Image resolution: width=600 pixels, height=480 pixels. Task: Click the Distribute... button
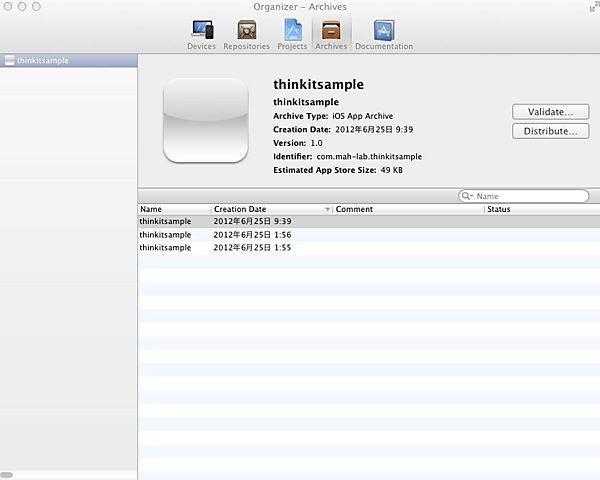pyautogui.click(x=549, y=131)
